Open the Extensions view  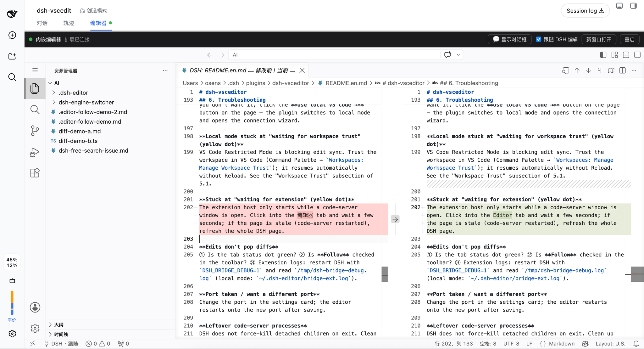coord(35,173)
